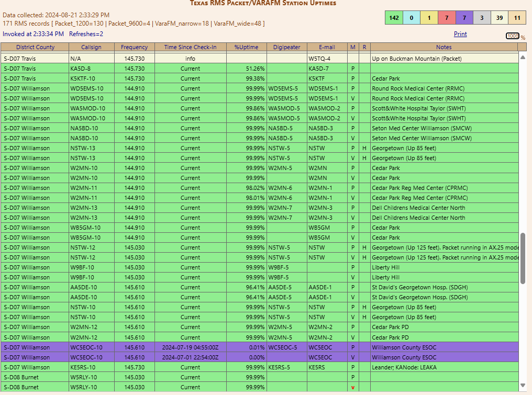Screen dimensions: 532x395
Task: Click the 100% zoom indicator
Action: [513, 36]
